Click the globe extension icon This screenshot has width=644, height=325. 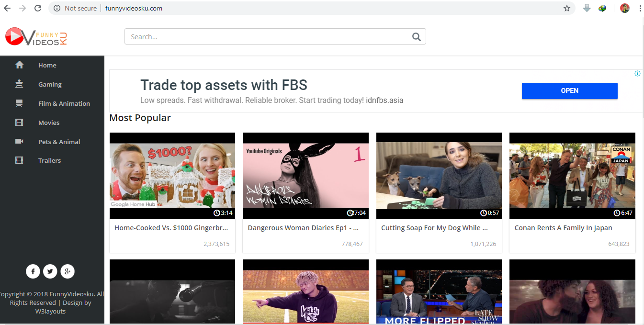[602, 8]
